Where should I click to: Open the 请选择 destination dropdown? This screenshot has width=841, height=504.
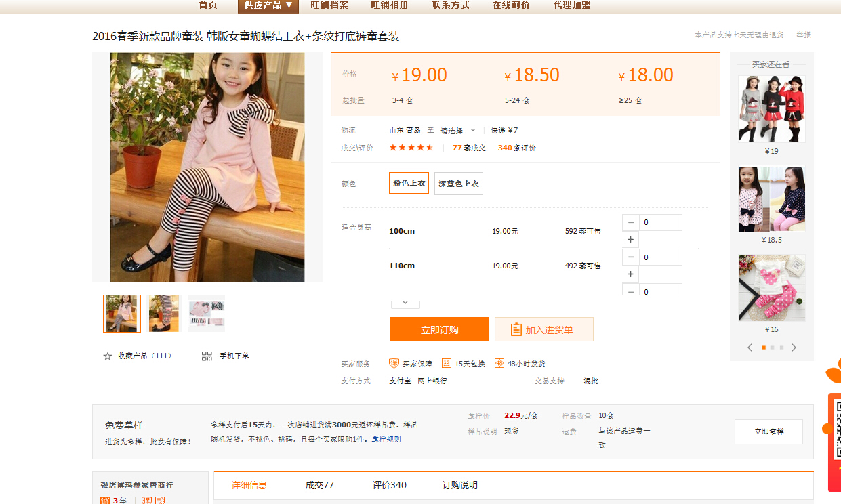tap(458, 131)
